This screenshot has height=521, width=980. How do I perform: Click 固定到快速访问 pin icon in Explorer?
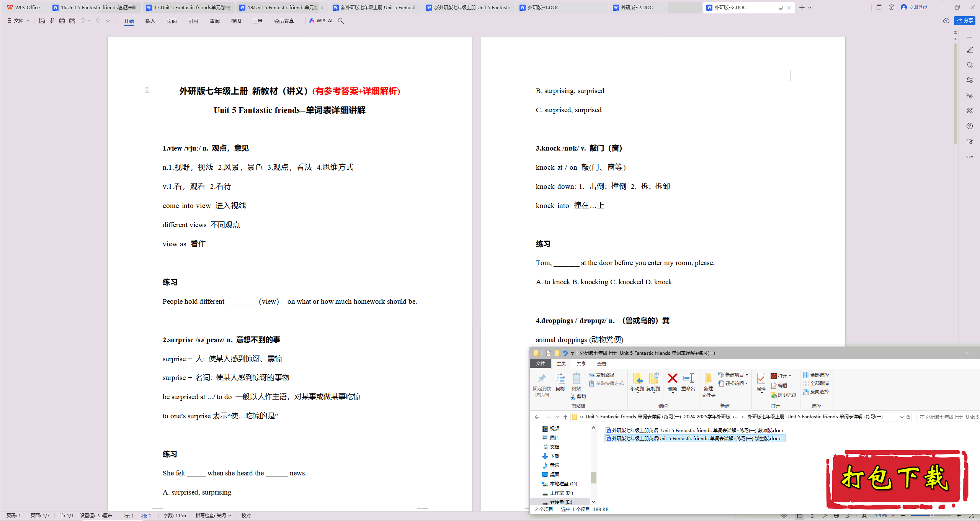[x=542, y=385]
